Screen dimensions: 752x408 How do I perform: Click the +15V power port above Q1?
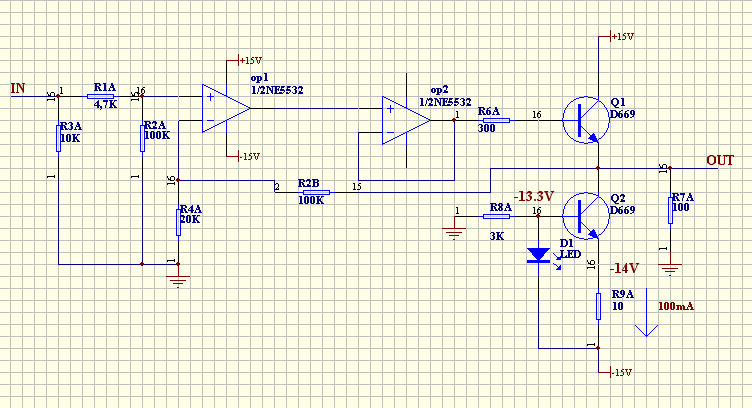[x=622, y=36]
